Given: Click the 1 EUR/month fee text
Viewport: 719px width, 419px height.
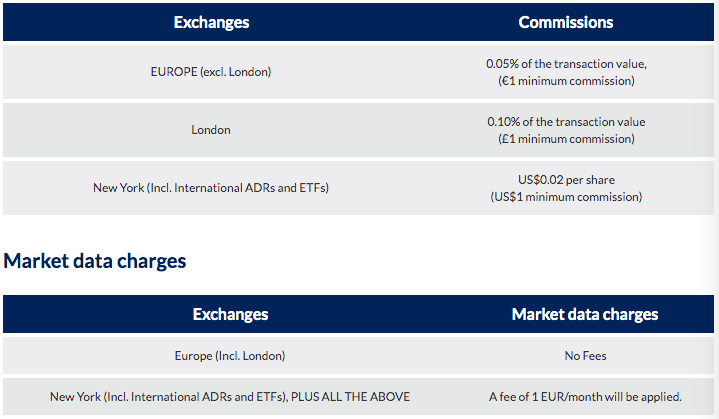Looking at the screenshot, I should point(586,397).
